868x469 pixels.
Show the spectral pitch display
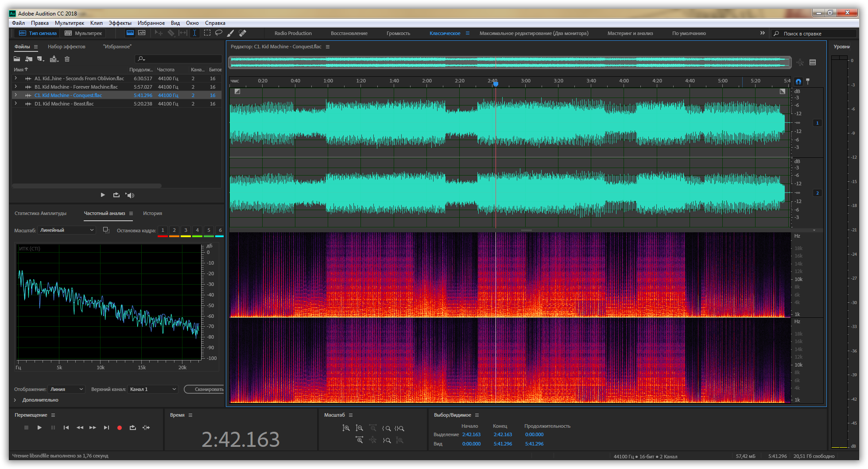142,33
